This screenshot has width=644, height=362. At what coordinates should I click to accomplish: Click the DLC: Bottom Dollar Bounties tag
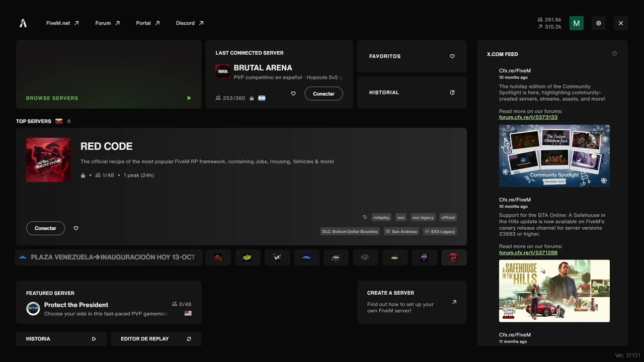pos(350,231)
